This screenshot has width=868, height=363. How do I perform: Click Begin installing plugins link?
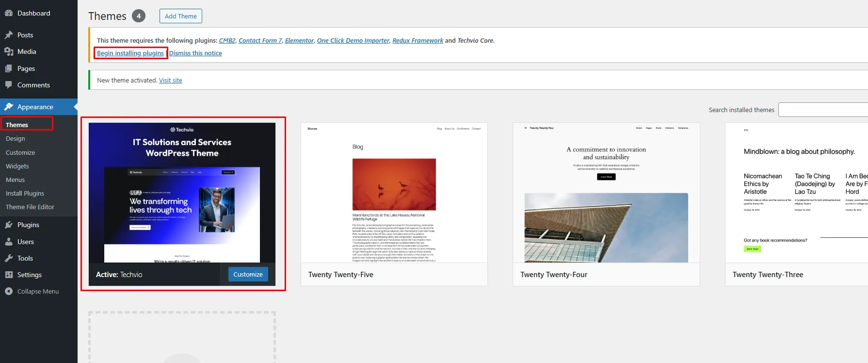[x=130, y=53]
